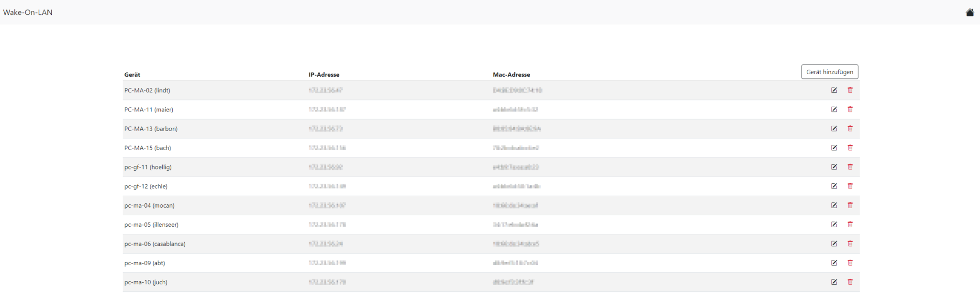Delete the pc-ma-10 (juch) device

pos(850,282)
